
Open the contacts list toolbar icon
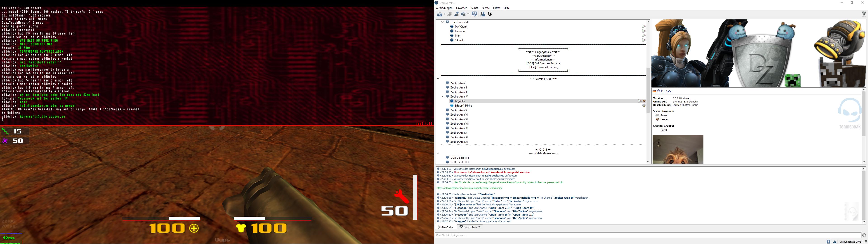[x=483, y=14]
